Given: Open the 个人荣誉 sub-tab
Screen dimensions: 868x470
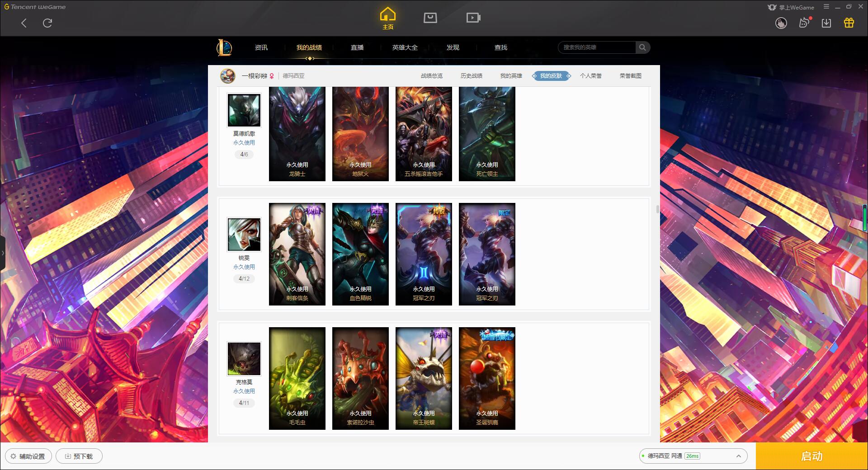Looking at the screenshot, I should (x=591, y=76).
